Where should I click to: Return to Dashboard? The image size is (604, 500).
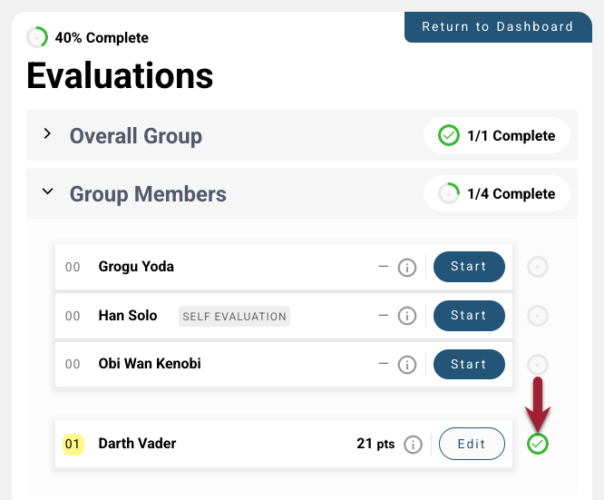tap(497, 27)
